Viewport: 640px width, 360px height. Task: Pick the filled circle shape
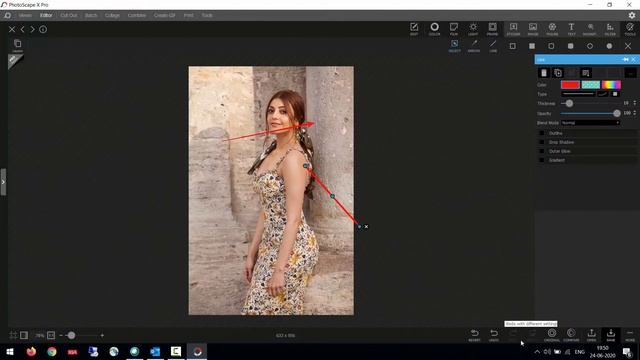coord(609,46)
